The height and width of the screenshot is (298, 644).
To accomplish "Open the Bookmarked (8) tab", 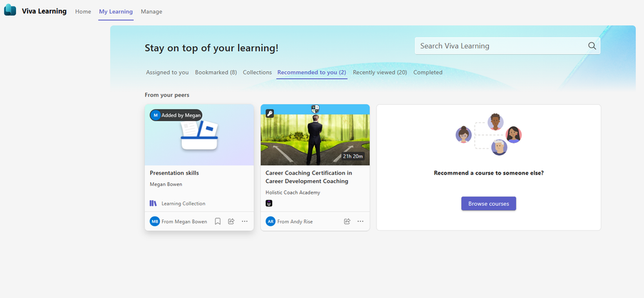I will (216, 72).
